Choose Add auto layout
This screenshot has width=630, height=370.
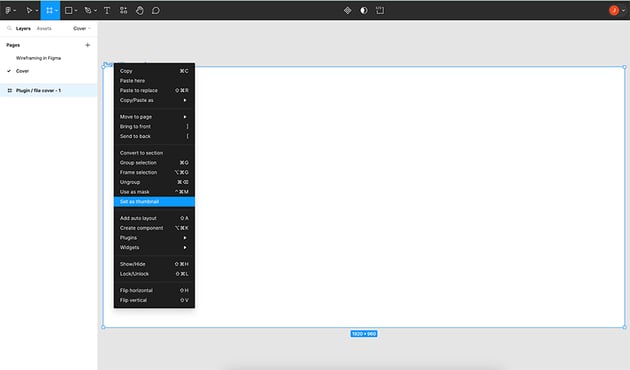pos(154,218)
